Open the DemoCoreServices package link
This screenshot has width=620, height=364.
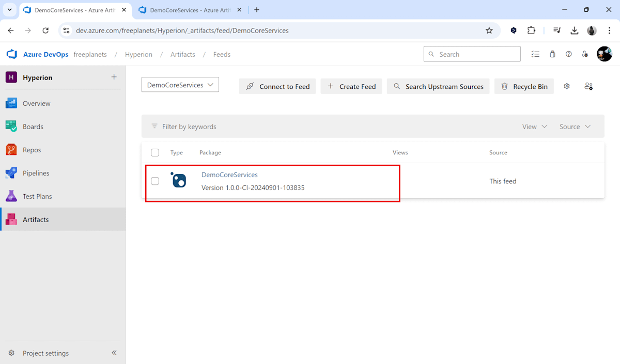229,175
